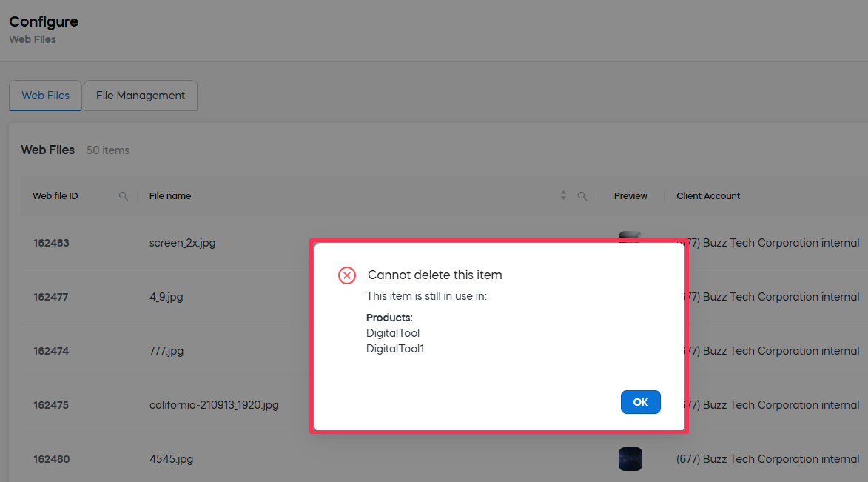Click web file ID 162480
Viewport: 868px width, 482px height.
click(51, 459)
